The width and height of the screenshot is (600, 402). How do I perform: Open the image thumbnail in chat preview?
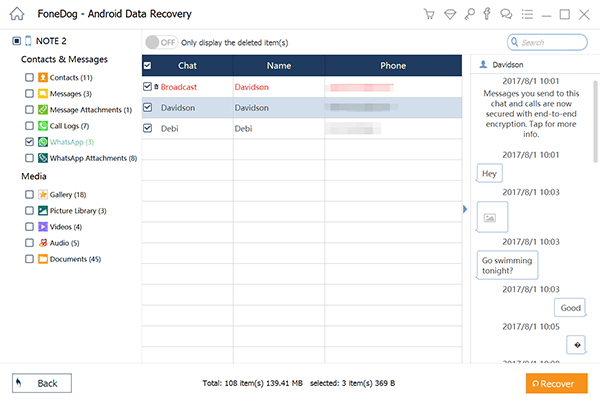pyautogui.click(x=492, y=217)
